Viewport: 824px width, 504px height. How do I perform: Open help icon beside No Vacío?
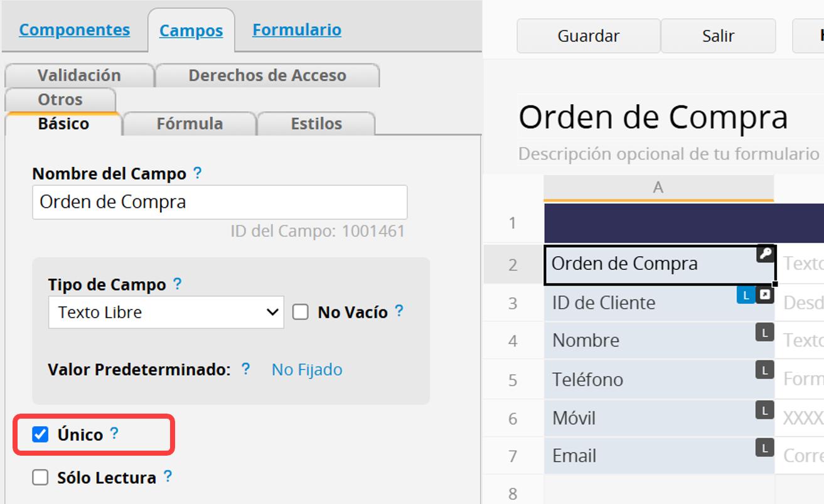(x=399, y=311)
